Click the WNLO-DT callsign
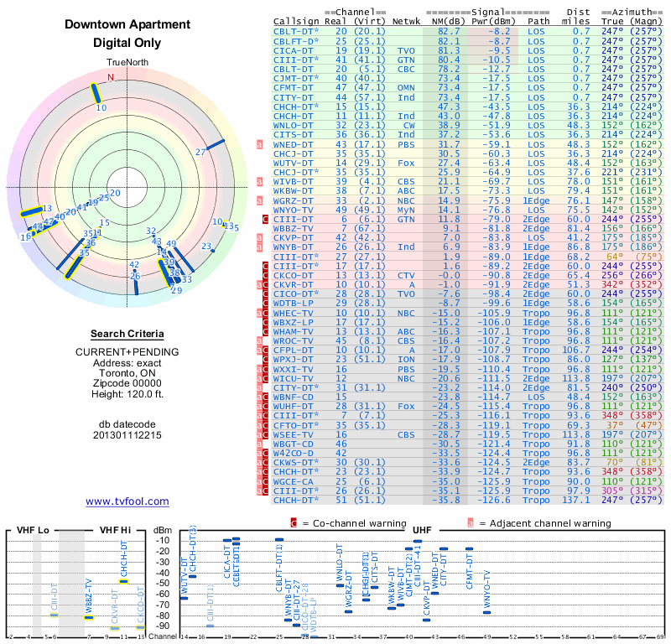 [x=294, y=126]
